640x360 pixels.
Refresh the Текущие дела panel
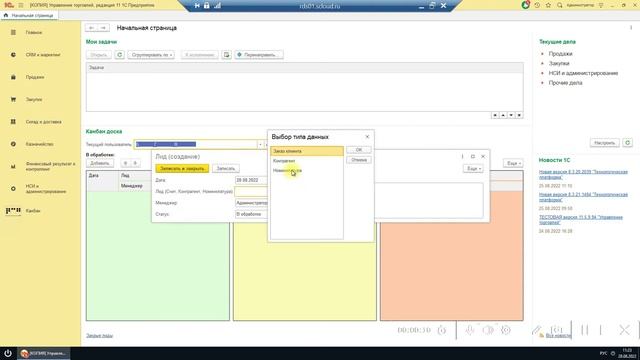coord(627,142)
